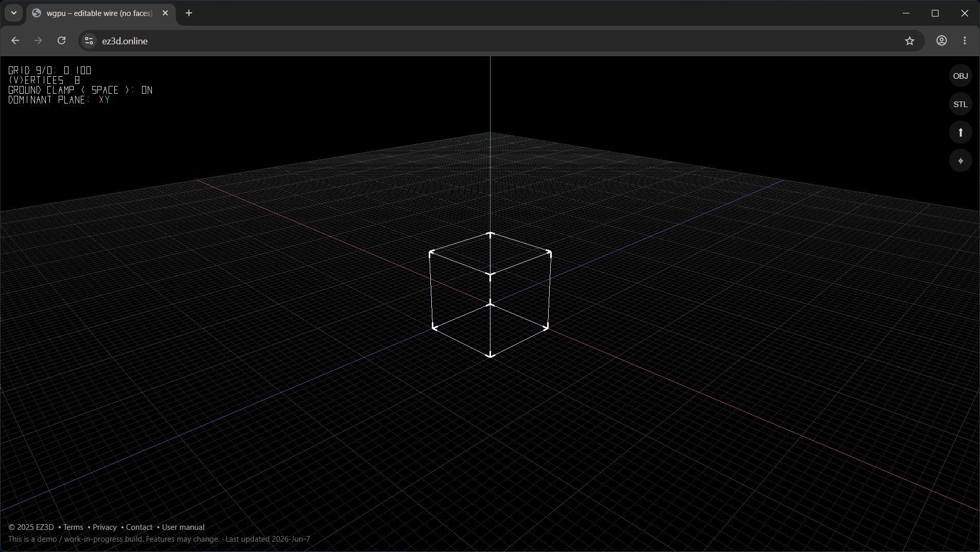Select the top vertex of the cube

click(x=491, y=234)
